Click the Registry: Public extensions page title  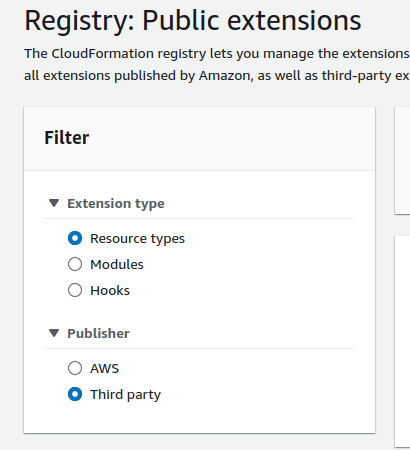[193, 21]
